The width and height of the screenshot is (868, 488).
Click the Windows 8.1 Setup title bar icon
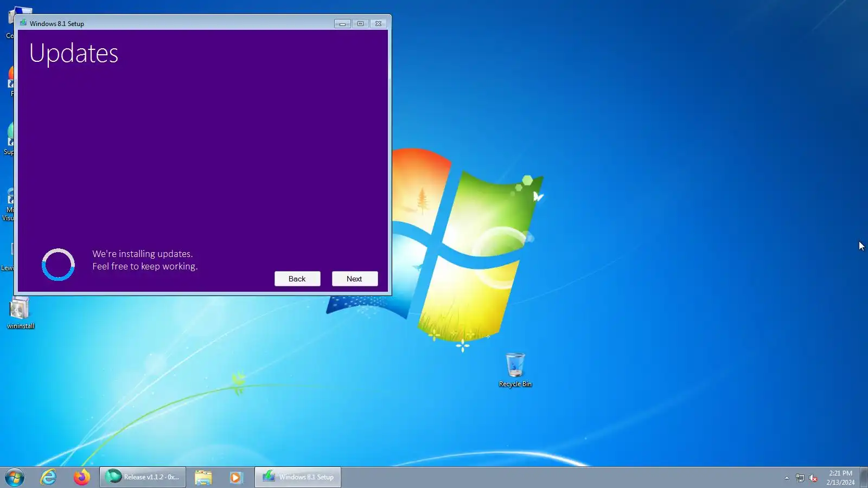coord(23,23)
